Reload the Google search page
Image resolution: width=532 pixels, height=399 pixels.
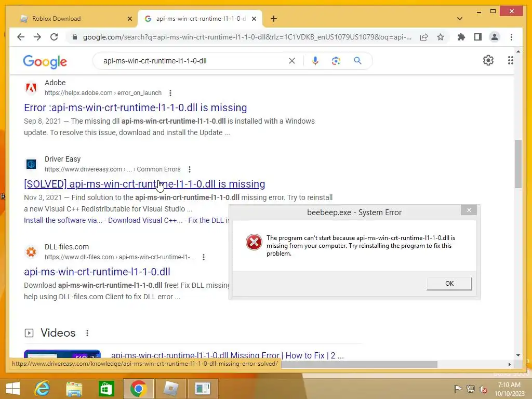54,37
